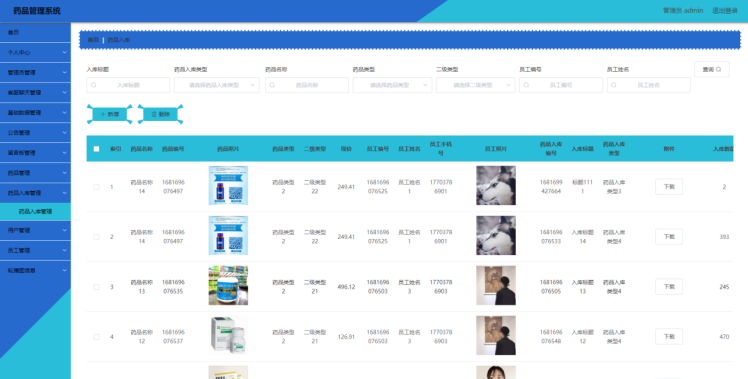The width and height of the screenshot is (748, 379).
Task: Click the 查询 search button
Action: click(712, 69)
